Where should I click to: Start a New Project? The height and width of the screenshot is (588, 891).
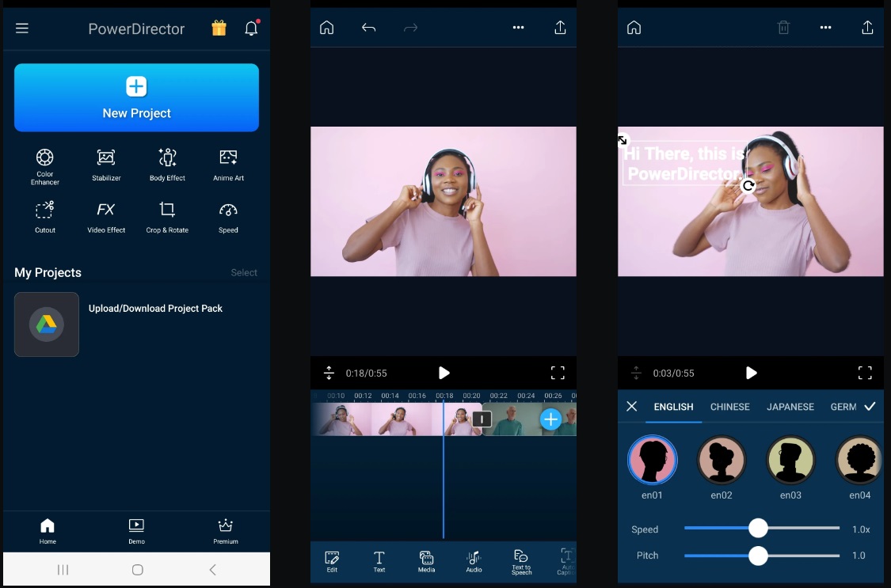point(135,97)
